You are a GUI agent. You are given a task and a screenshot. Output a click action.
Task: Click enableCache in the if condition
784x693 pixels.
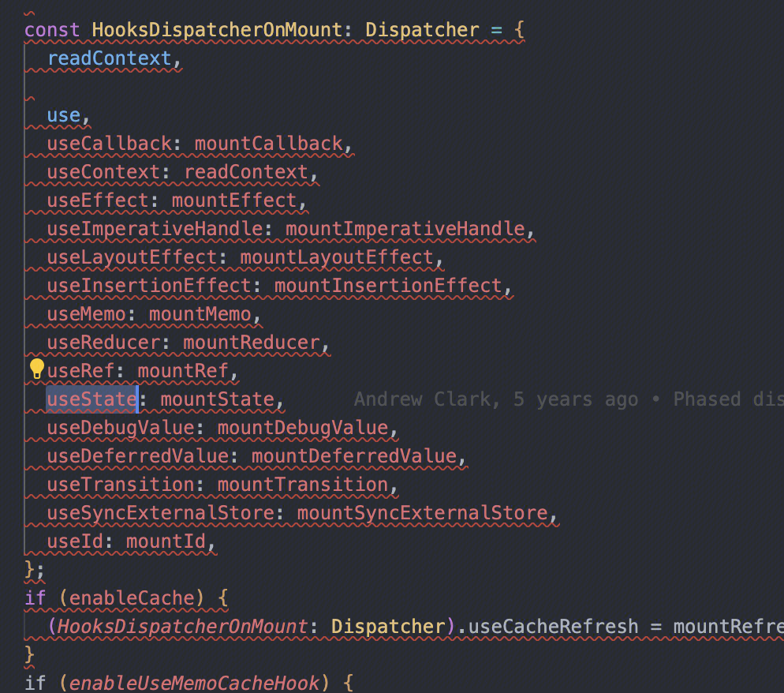point(132,598)
